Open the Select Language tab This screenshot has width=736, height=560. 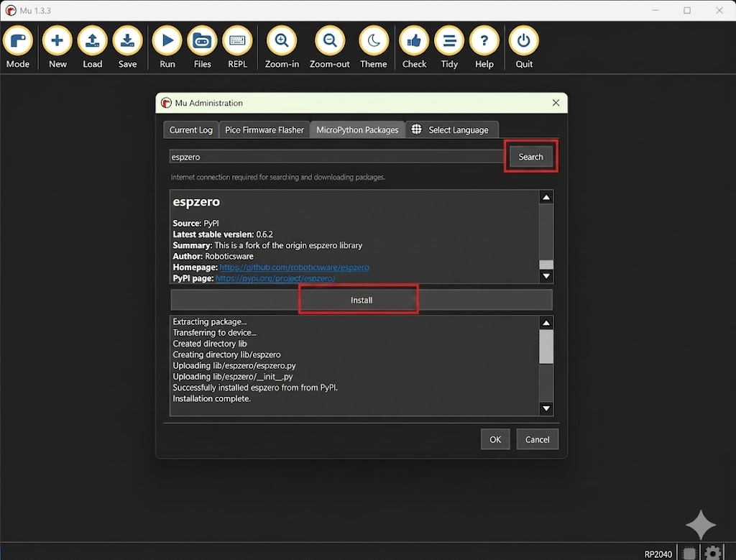point(451,130)
